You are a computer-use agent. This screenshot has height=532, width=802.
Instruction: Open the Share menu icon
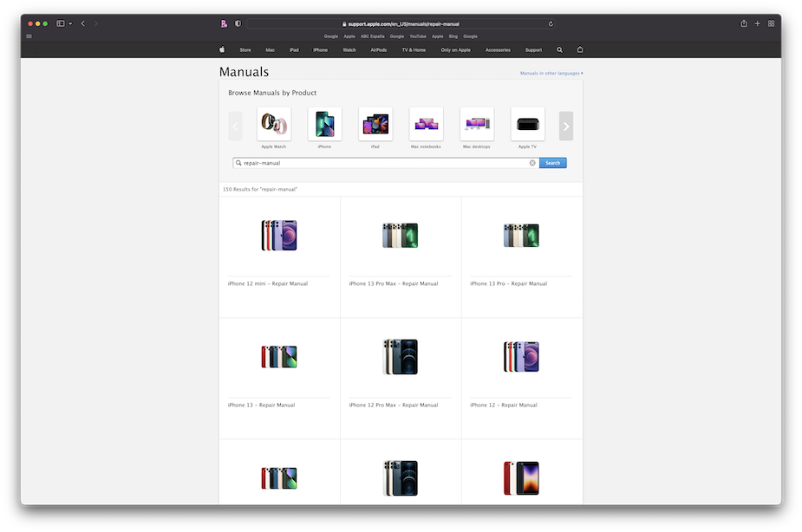coord(744,23)
